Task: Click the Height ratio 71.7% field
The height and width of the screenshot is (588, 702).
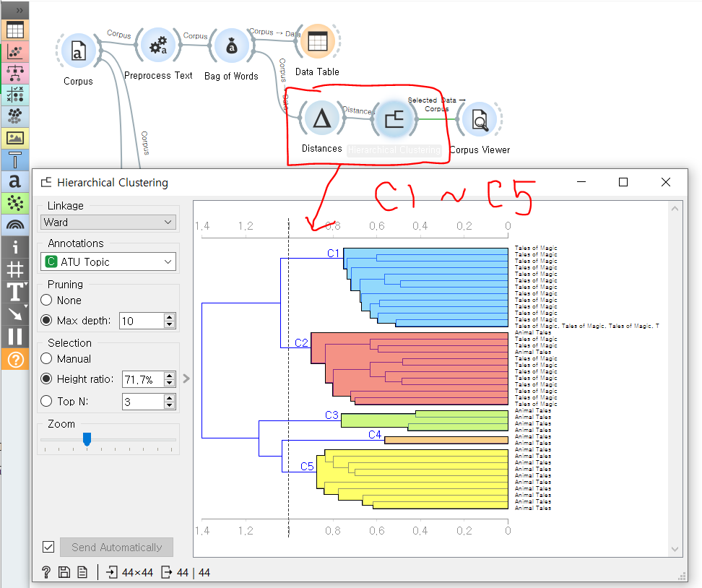Action: click(x=143, y=379)
